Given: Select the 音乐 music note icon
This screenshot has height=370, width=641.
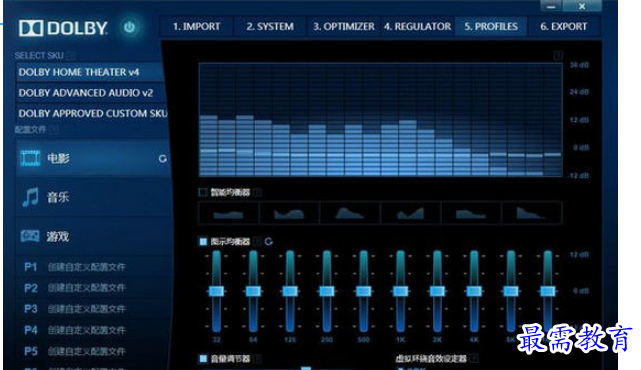Looking at the screenshot, I should pyautogui.click(x=30, y=197).
